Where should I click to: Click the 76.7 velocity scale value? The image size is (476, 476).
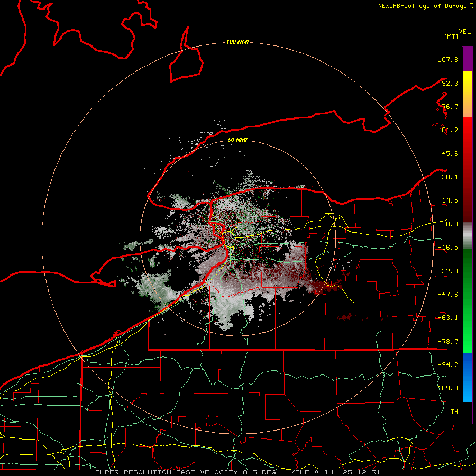tap(450, 106)
